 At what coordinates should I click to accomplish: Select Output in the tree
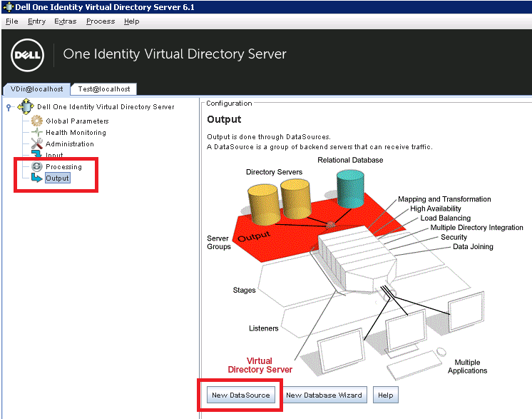[57, 178]
